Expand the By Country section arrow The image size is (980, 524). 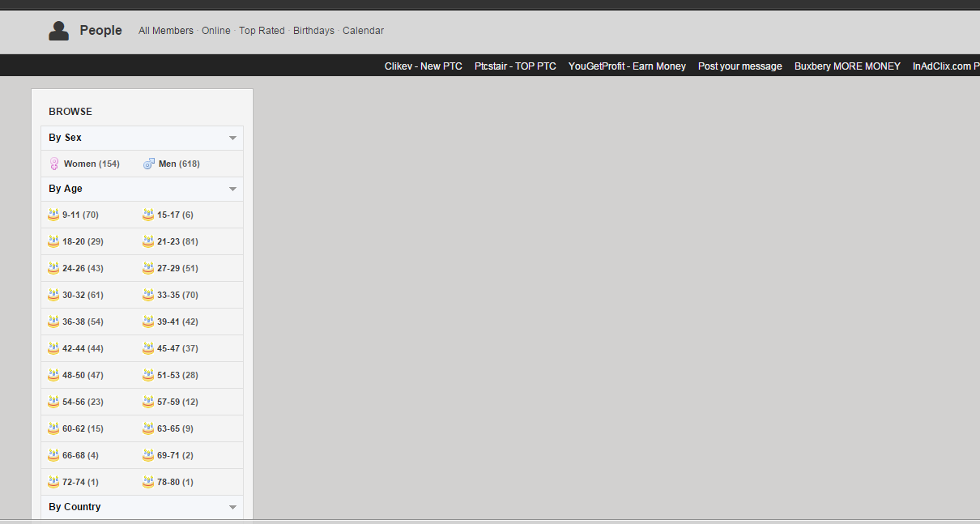click(232, 508)
